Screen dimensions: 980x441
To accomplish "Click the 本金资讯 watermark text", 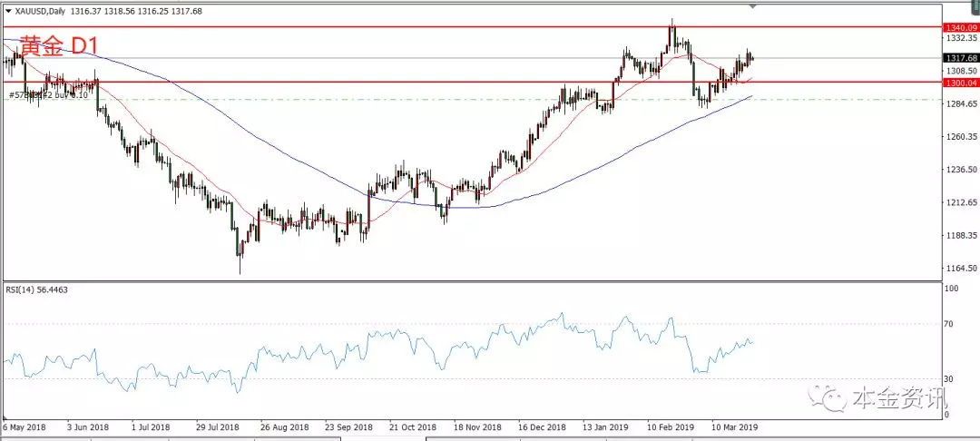I will point(898,399).
